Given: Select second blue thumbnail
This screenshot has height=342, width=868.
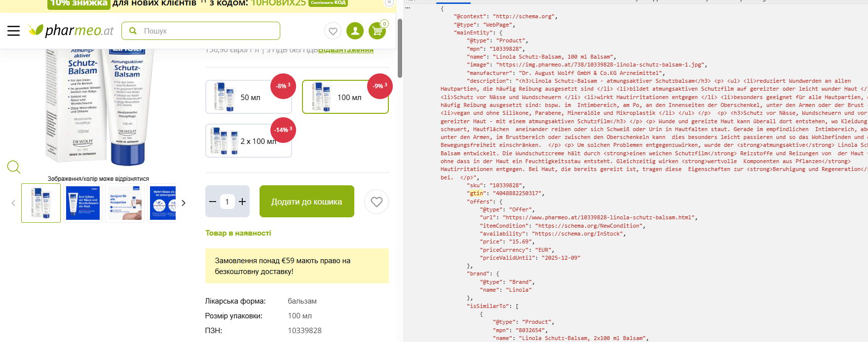Looking at the screenshot, I should (83, 203).
